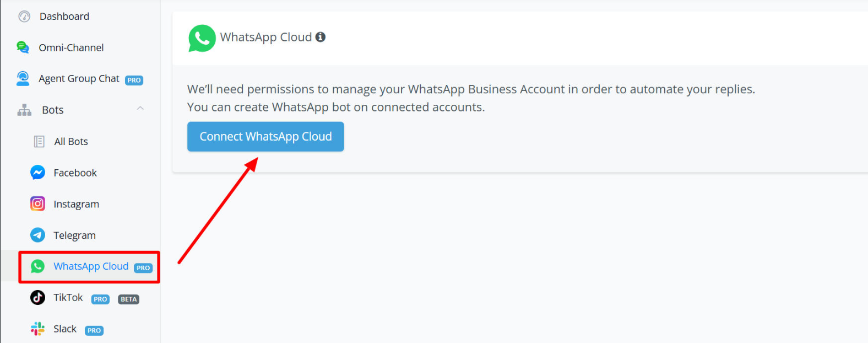The height and width of the screenshot is (343, 868).
Task: Open All Bots list
Action: click(x=71, y=142)
